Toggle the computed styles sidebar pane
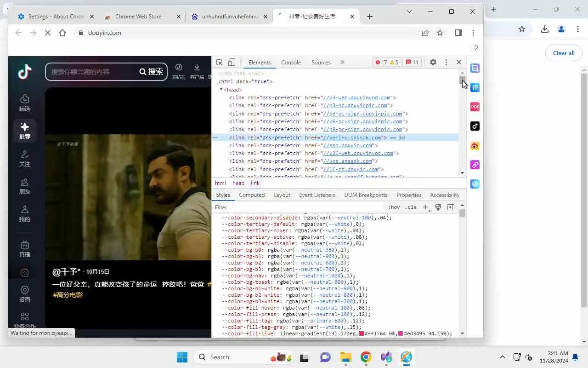588x368 pixels. tap(451, 207)
